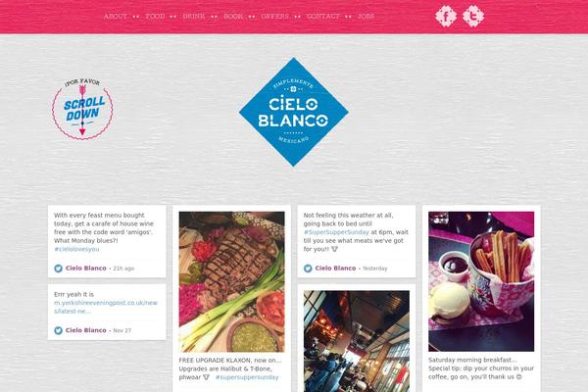Screen dimensions: 588x392
Task: Click Twitter bird icon on weather tweet
Action: (308, 269)
